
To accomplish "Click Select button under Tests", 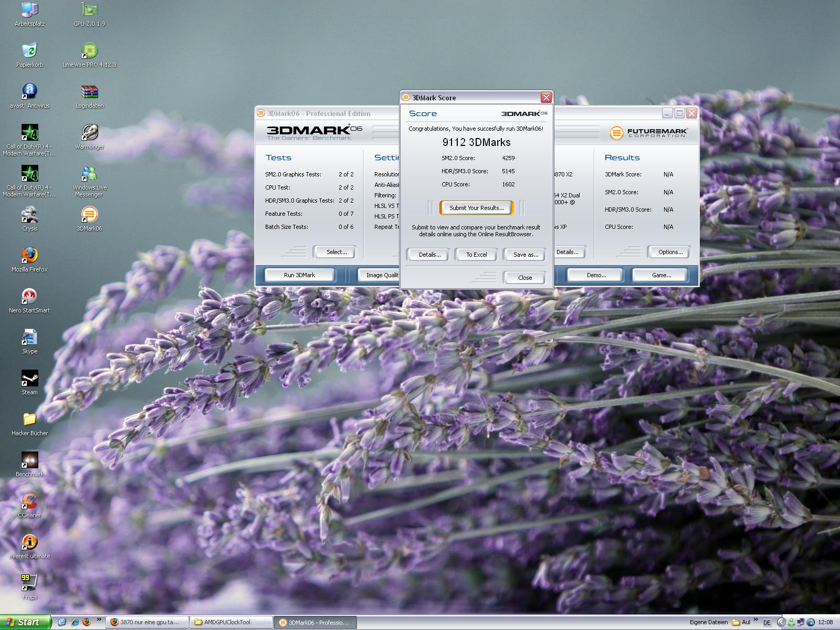I will click(336, 252).
